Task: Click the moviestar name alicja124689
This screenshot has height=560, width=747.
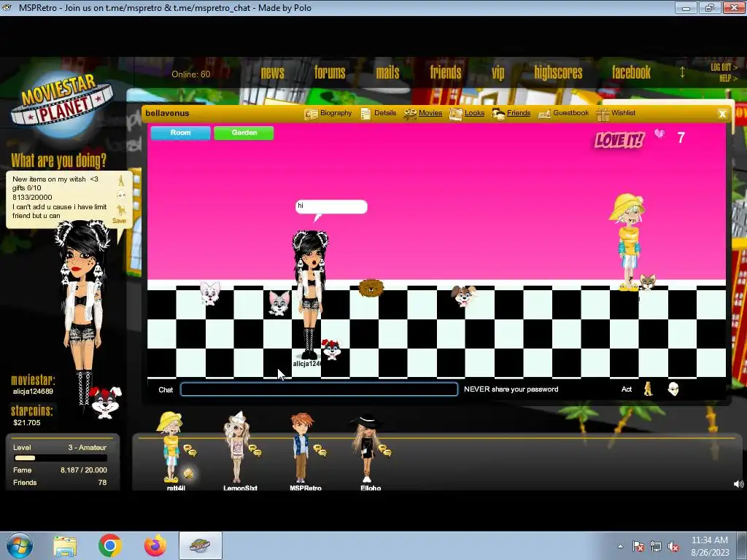Action: pos(33,392)
